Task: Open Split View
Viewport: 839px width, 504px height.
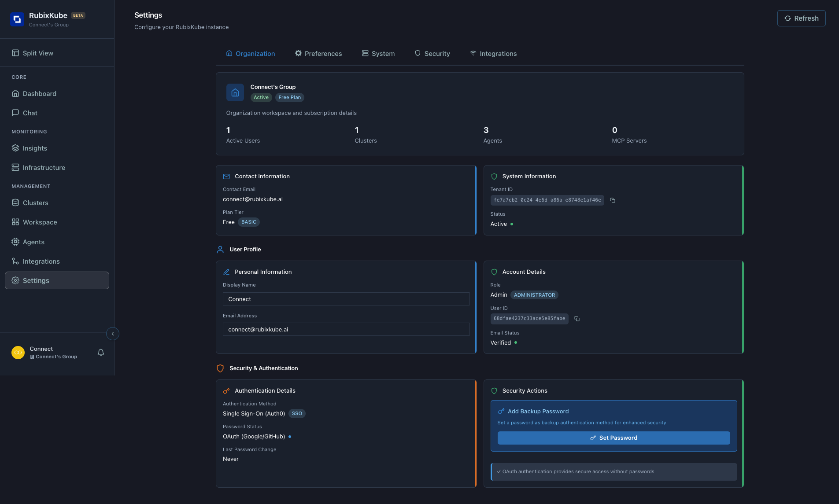Action: [38, 53]
